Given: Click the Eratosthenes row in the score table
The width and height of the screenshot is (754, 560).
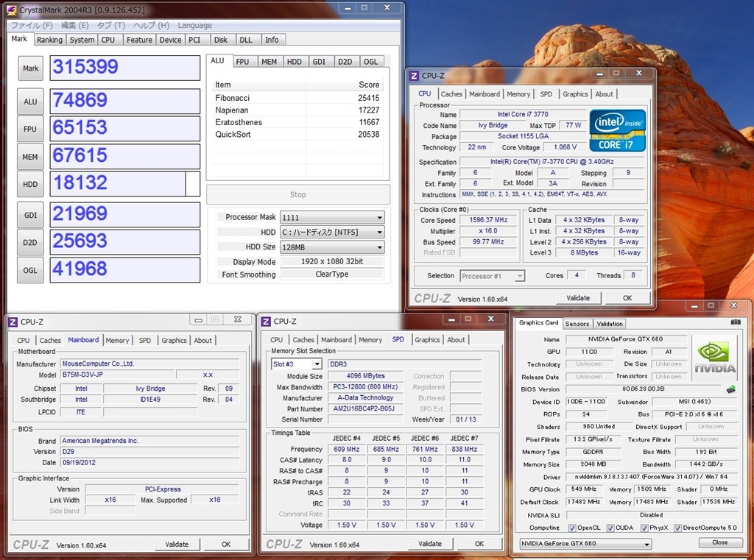Looking at the screenshot, I should (297, 122).
